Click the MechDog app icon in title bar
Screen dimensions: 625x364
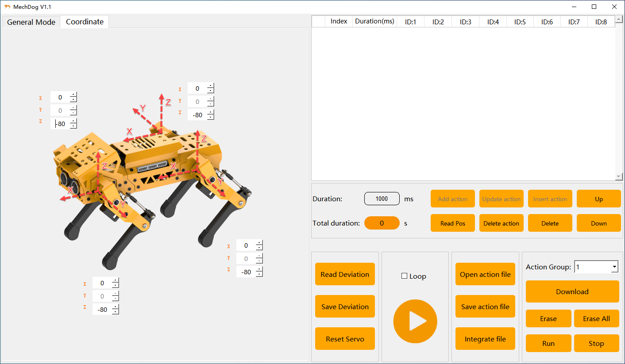point(7,7)
